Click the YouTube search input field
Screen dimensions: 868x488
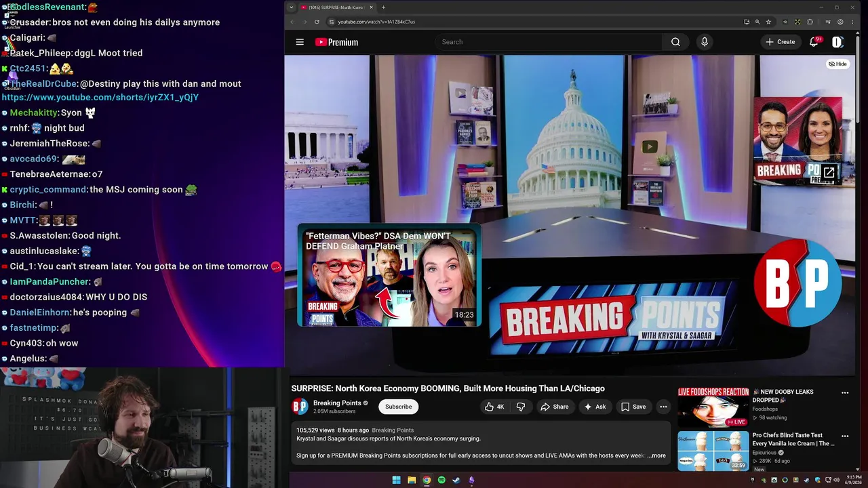click(x=549, y=42)
